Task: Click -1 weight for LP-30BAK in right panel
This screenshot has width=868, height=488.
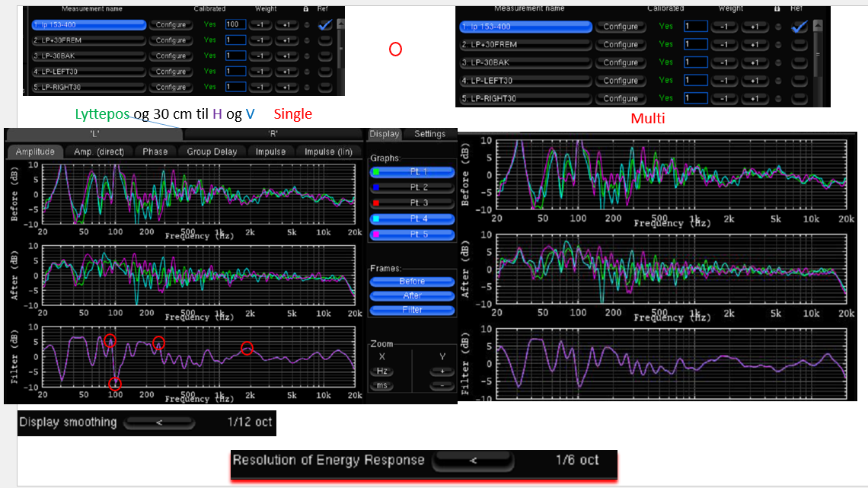Action: (x=724, y=62)
